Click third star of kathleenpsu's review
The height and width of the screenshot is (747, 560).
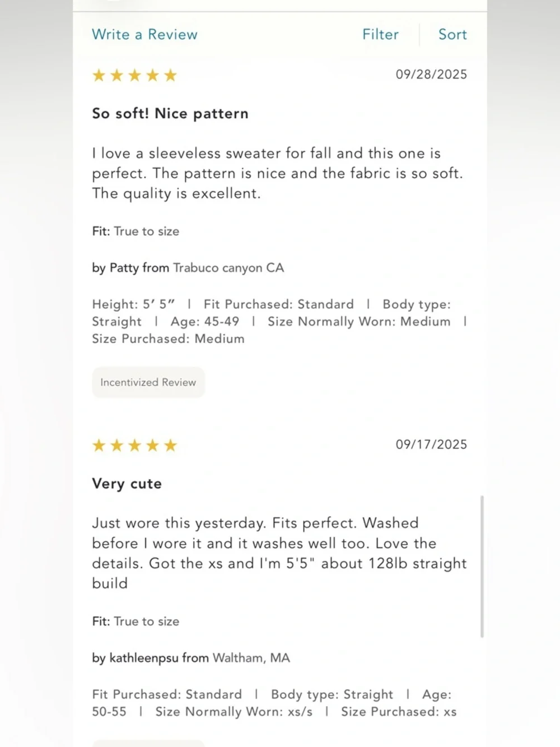(134, 446)
